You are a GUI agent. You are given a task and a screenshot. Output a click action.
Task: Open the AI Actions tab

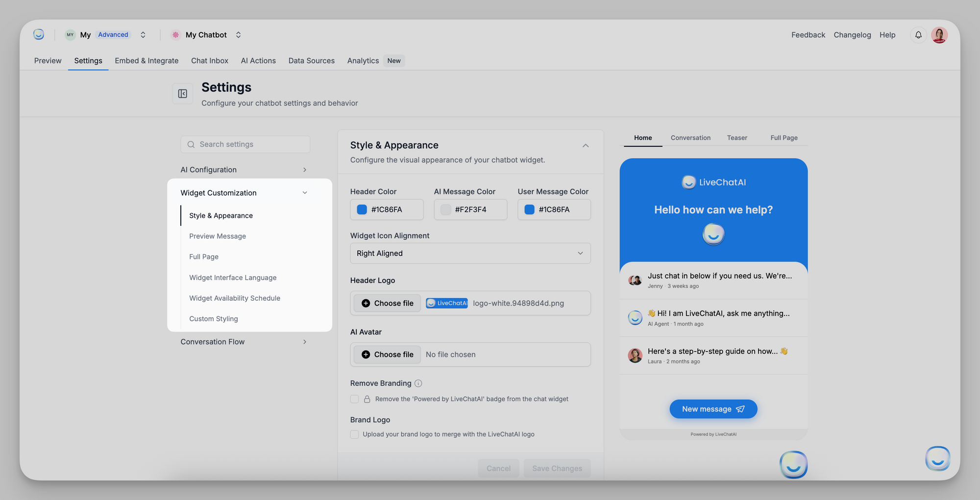(258, 61)
